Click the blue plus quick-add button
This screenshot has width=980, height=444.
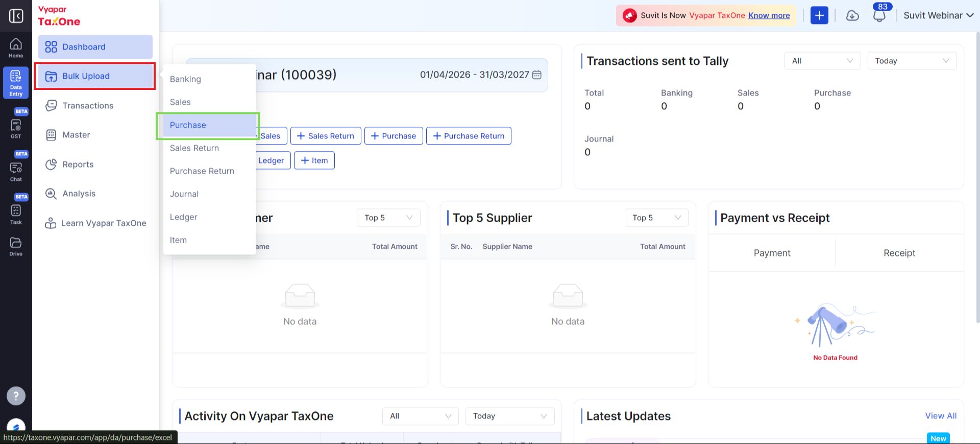819,15
